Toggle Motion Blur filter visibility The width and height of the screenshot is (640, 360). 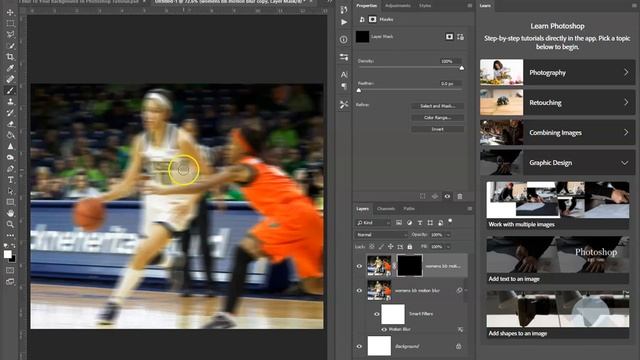(384, 329)
